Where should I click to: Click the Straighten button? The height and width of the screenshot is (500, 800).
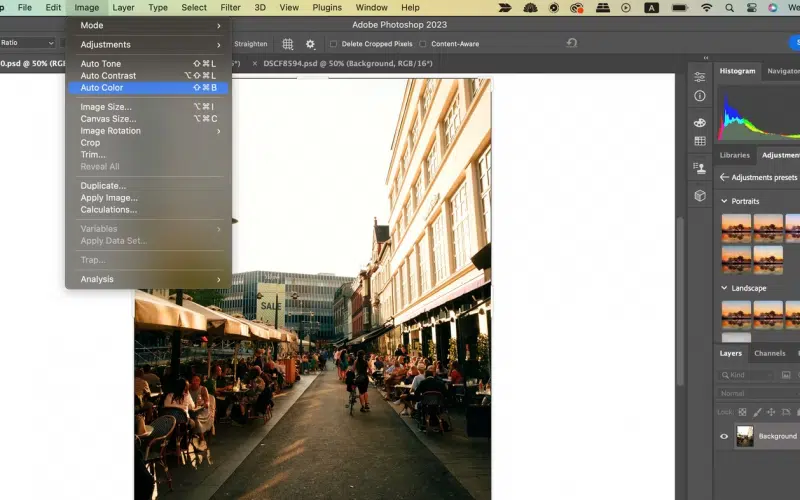coord(250,44)
